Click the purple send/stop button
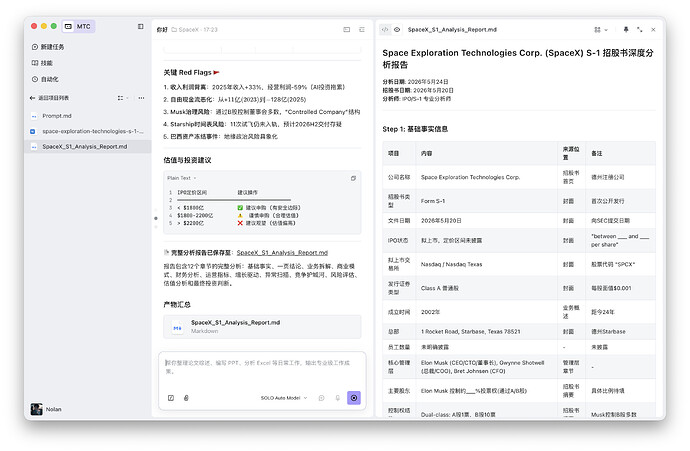The height and width of the screenshot is (451, 690). 354,398
